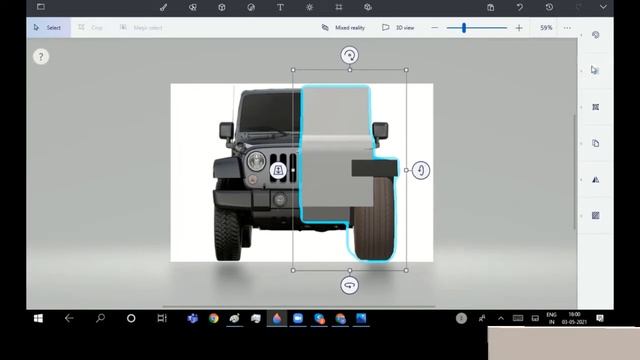Image resolution: width=640 pixels, height=360 pixels.
Task: Toggle the 3D view
Action: point(398,27)
